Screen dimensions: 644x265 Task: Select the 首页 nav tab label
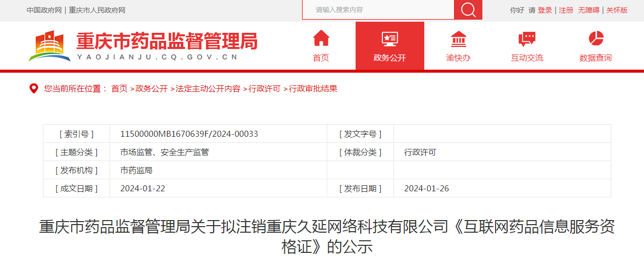click(x=321, y=58)
